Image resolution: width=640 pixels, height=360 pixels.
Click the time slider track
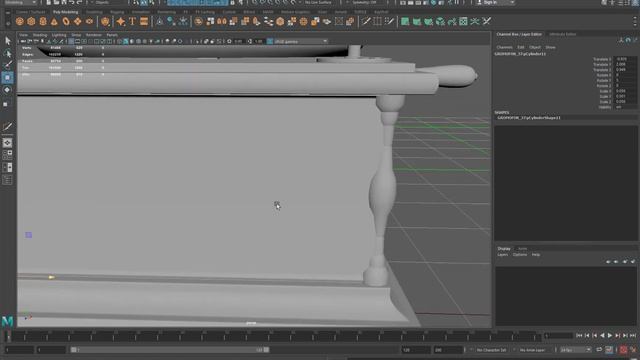coord(273,336)
